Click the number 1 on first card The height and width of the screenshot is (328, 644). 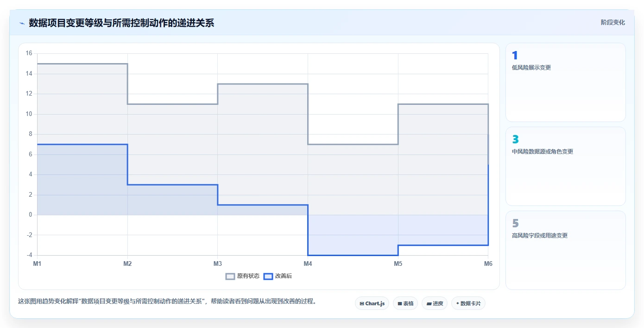515,56
